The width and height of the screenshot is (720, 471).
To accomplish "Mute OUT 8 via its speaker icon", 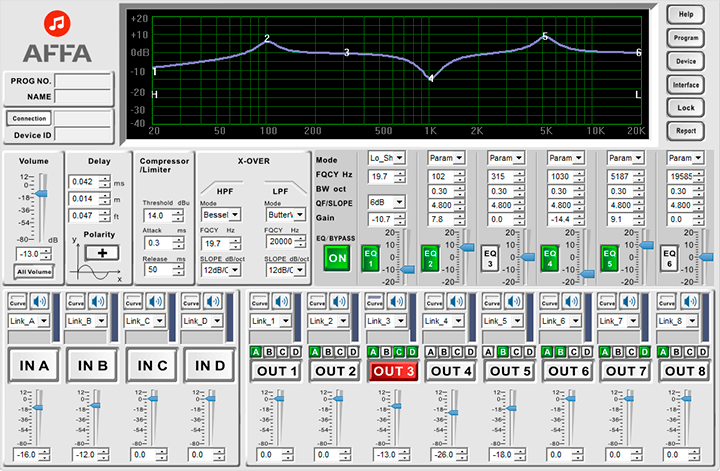I will 690,302.
